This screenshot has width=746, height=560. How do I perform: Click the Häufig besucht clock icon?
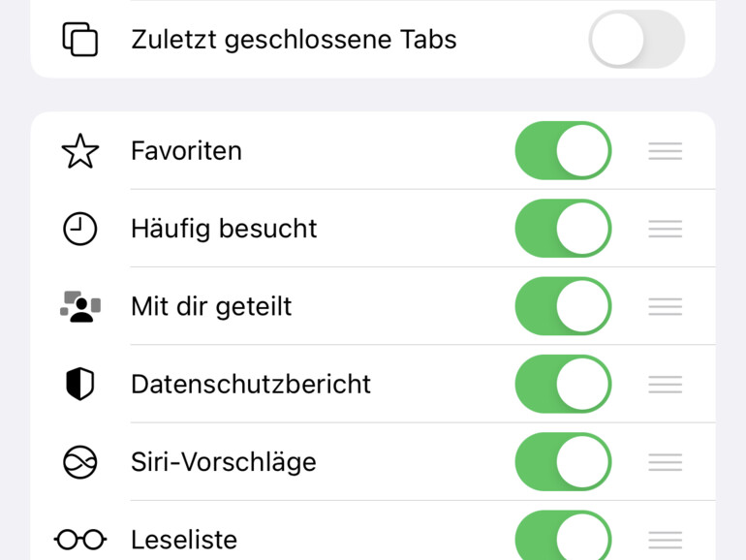coord(80,229)
